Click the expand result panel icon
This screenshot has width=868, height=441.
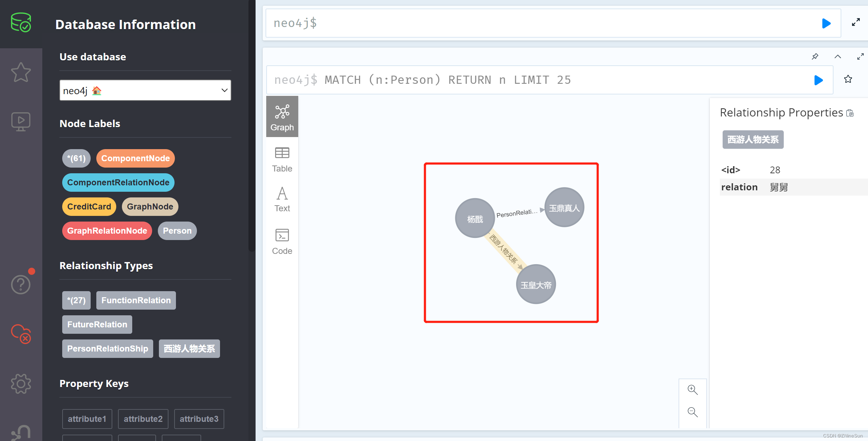[860, 56]
